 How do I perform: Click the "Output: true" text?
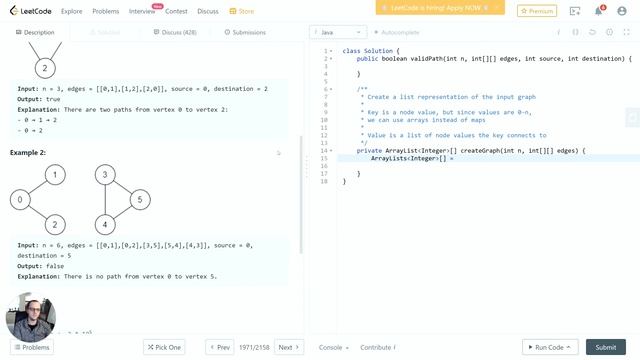[39, 99]
